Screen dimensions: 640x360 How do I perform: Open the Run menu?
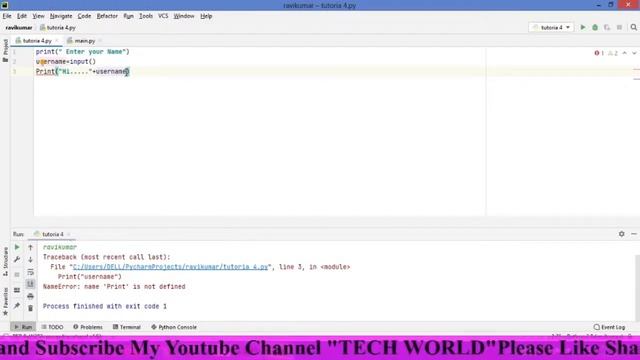pos(129,16)
